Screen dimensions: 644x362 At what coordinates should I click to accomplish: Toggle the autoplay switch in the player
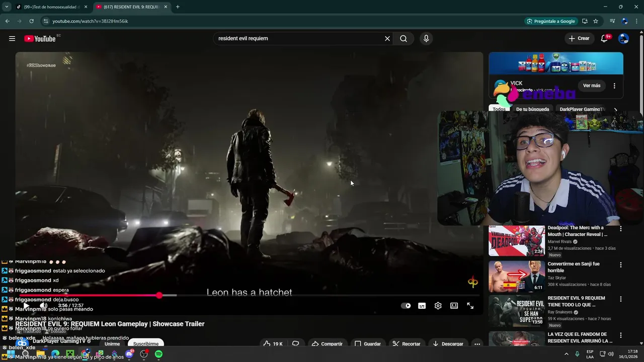point(406,306)
